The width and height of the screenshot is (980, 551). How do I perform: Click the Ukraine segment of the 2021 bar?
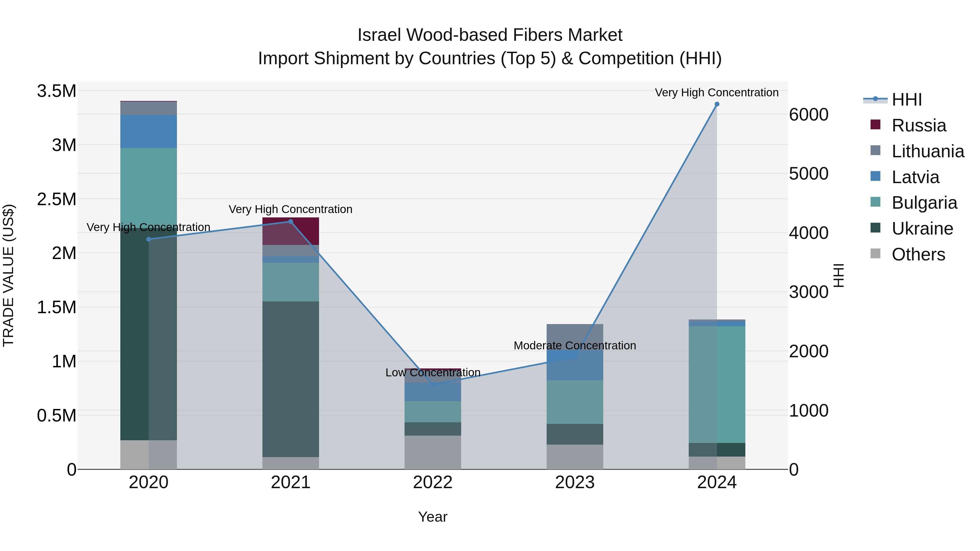291,379
